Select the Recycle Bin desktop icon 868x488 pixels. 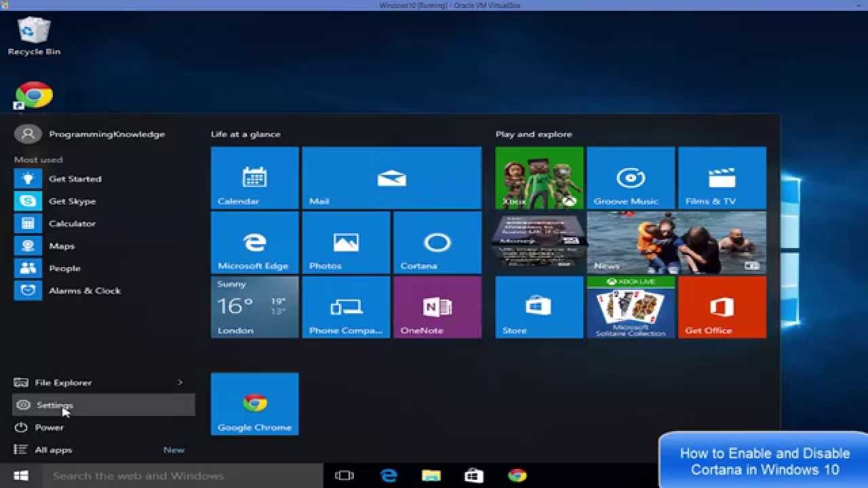[34, 37]
